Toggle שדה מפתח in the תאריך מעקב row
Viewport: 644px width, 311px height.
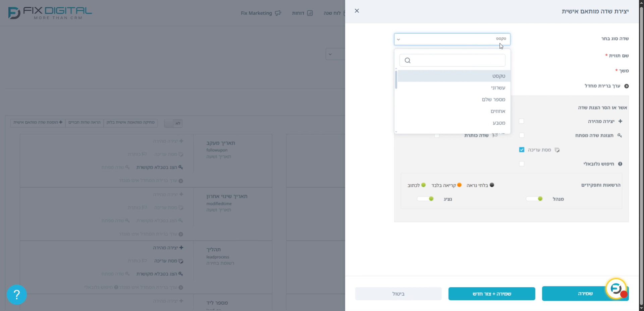point(115,167)
